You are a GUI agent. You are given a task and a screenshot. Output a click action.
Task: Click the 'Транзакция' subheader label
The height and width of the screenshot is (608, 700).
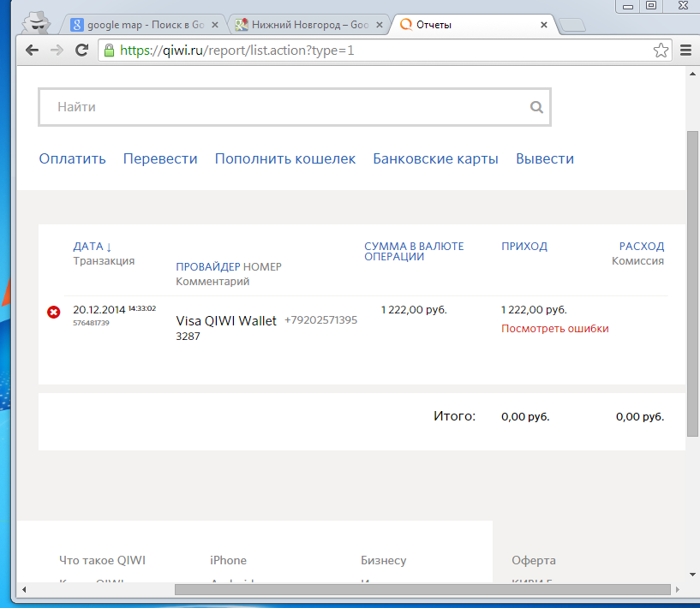point(104,261)
